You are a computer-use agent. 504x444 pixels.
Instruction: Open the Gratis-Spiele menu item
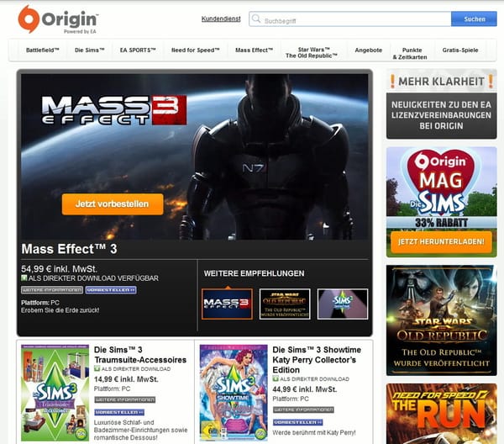tap(460, 50)
